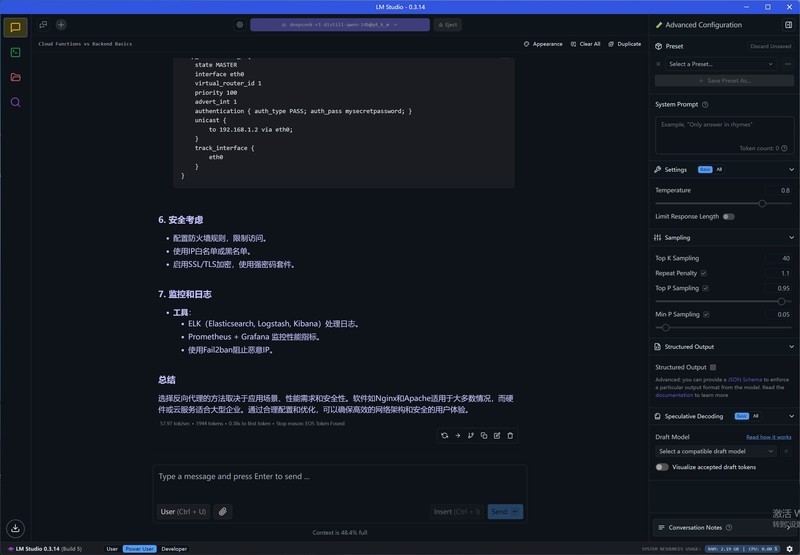Copy the assistant message
The width and height of the screenshot is (800, 555).
(x=484, y=436)
